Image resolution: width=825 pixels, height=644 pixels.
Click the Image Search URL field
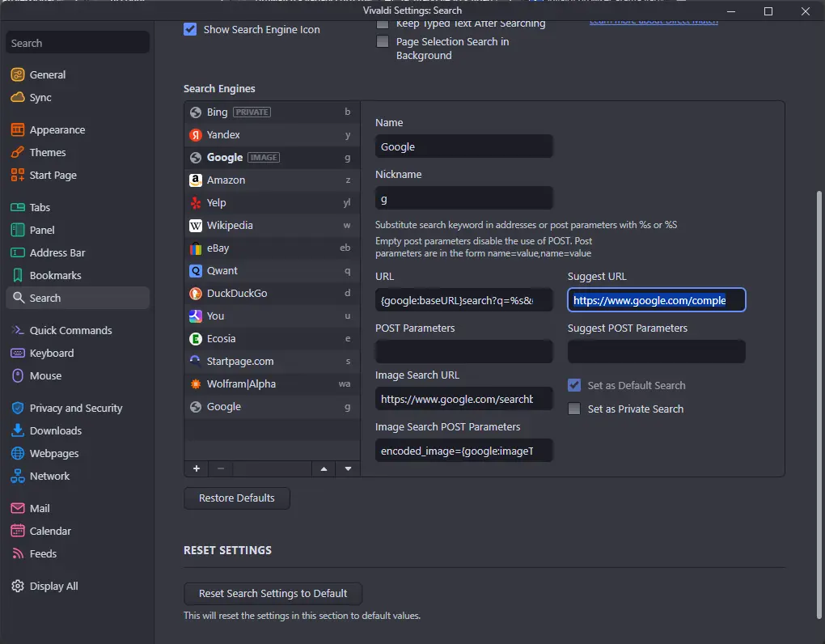tap(463, 399)
